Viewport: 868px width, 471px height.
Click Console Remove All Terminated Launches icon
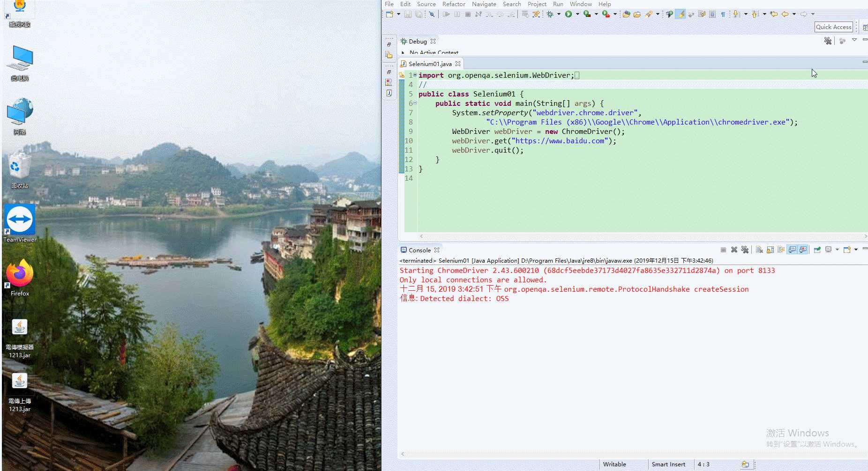pos(745,250)
